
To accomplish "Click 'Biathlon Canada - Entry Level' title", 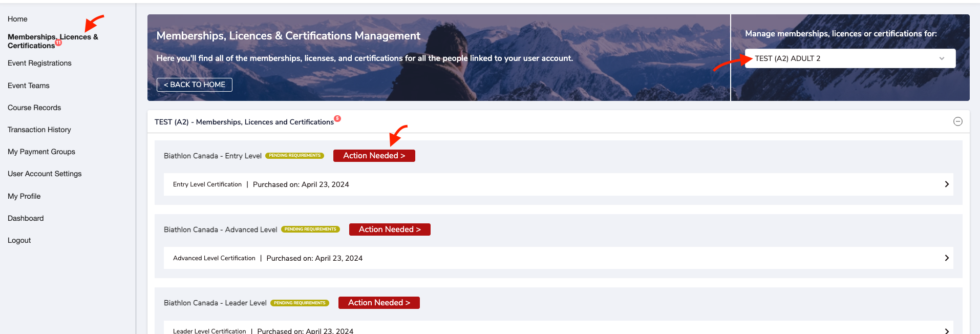I will coord(212,156).
